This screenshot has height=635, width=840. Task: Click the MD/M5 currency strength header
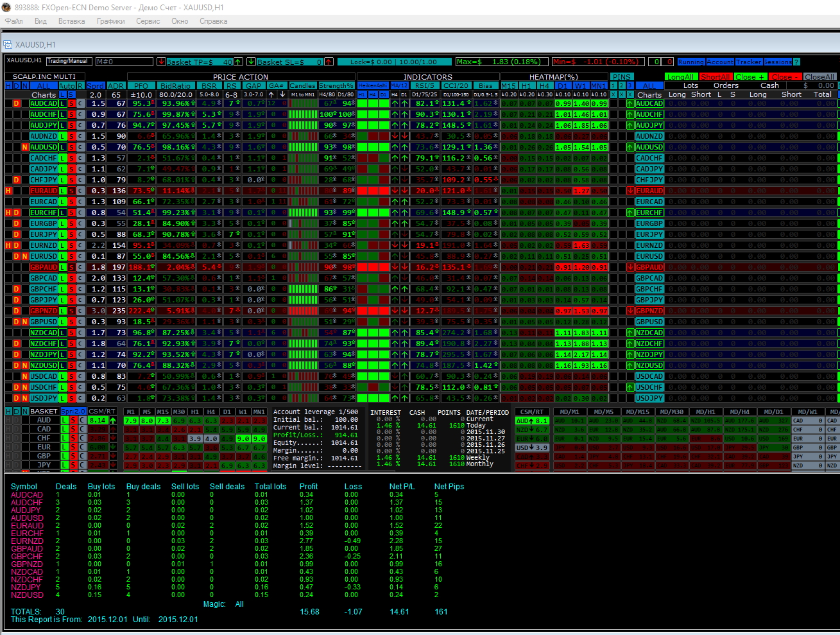(x=603, y=412)
